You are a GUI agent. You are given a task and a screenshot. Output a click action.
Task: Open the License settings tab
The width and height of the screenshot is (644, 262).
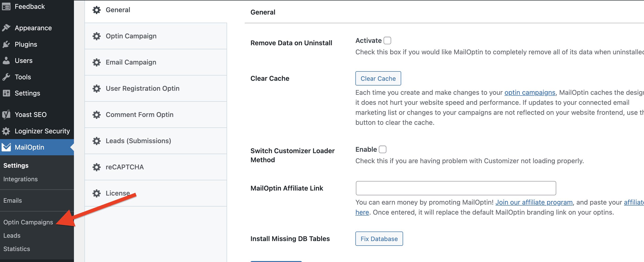point(156,193)
